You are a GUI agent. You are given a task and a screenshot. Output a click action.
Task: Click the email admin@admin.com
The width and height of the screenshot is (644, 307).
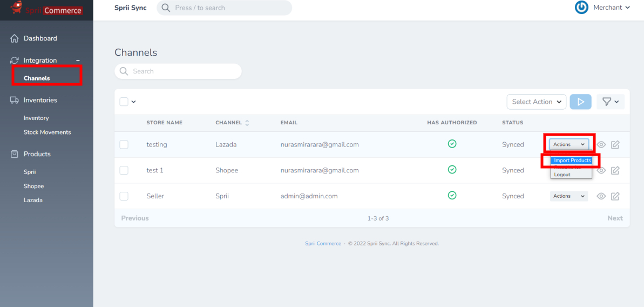coord(309,196)
